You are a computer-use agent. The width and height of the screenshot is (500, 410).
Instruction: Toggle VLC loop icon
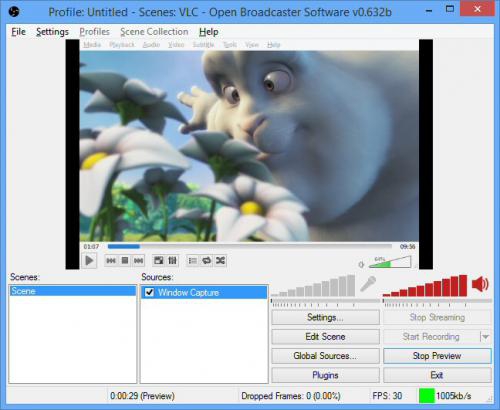click(x=207, y=261)
